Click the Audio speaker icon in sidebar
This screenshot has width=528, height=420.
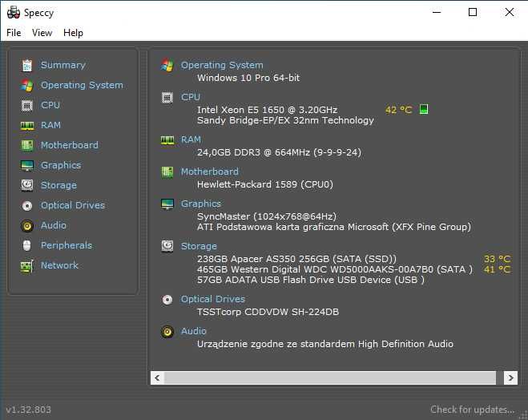(27, 226)
